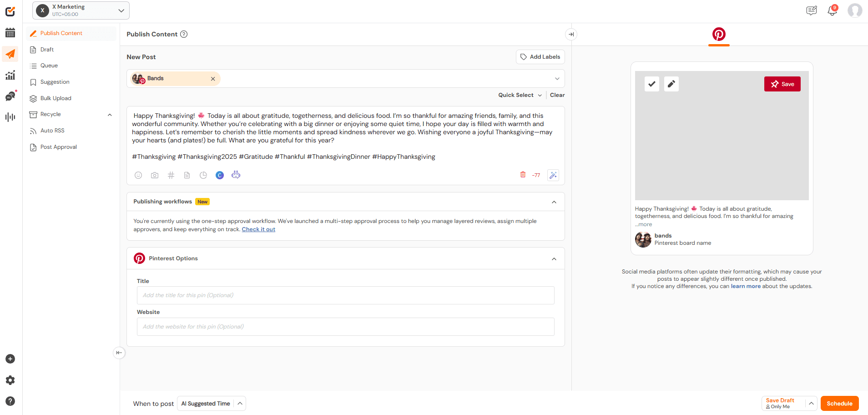Screen dimensions: 868x415
Task: Add an image using the camera icon
Action: [154, 175]
